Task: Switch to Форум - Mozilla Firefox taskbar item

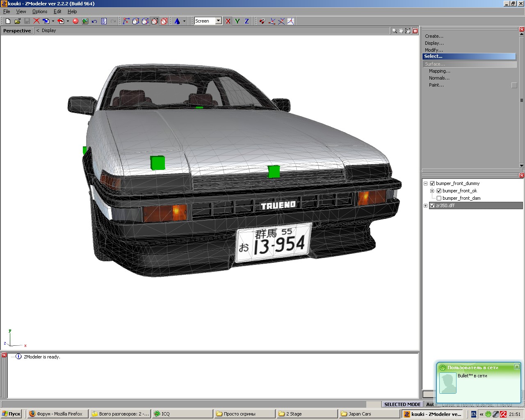Action: point(58,414)
